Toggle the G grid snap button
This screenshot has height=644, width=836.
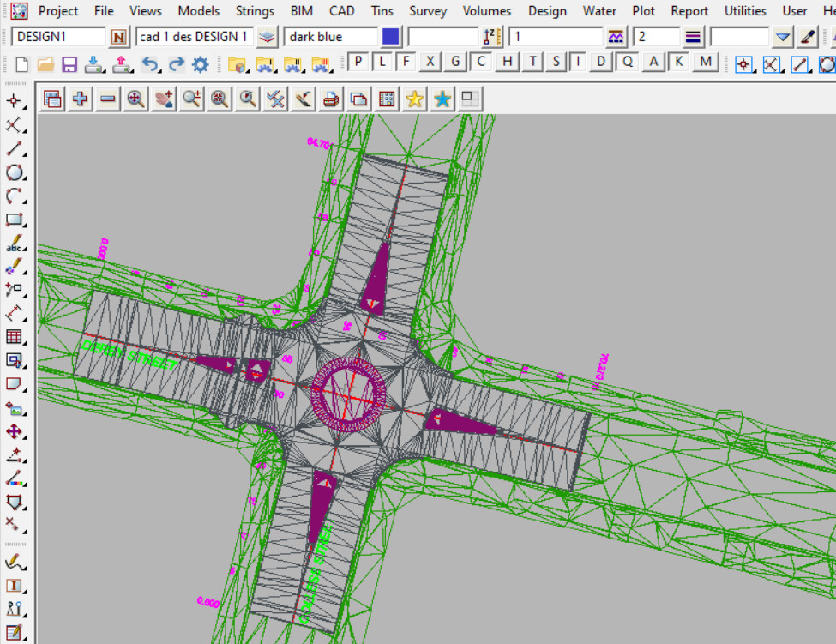point(455,62)
